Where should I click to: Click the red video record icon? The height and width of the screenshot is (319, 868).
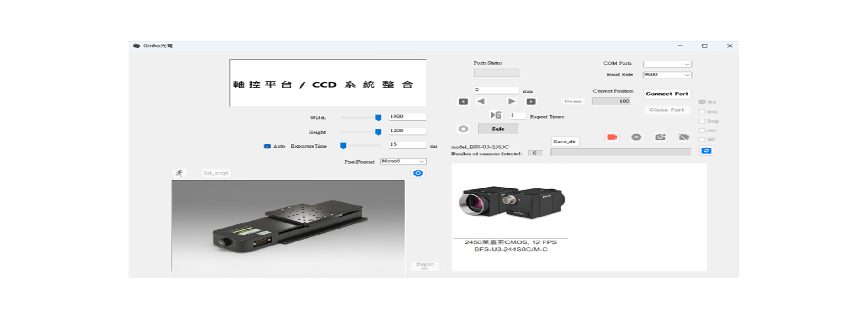point(612,137)
